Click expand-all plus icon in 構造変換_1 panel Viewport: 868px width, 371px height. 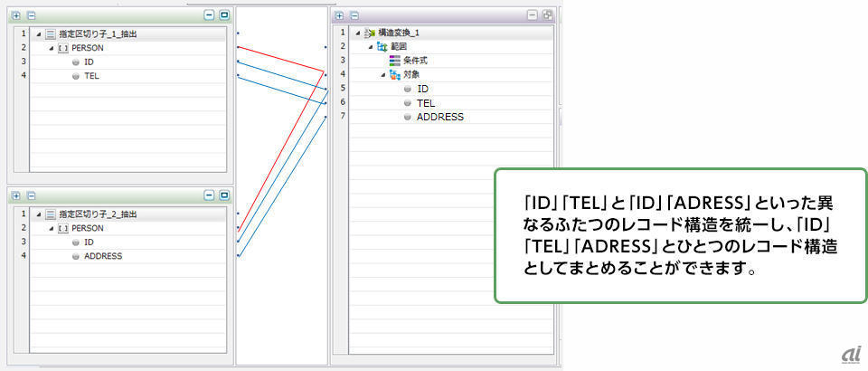(x=339, y=16)
